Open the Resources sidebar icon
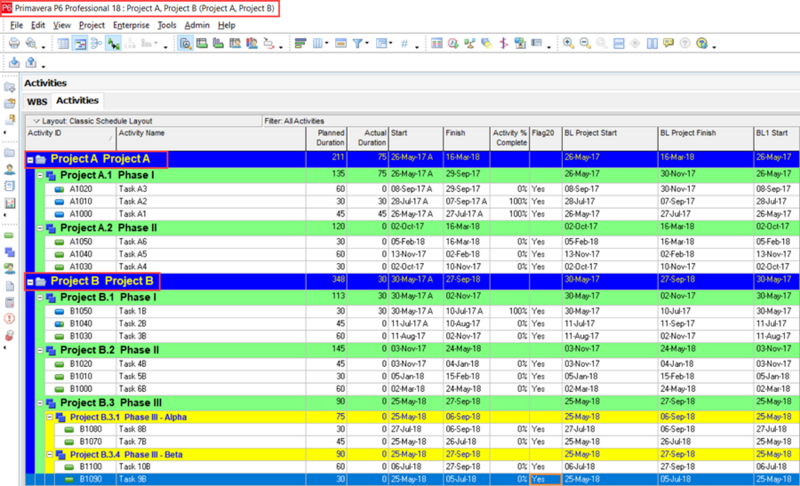The image size is (800, 486). (9, 169)
